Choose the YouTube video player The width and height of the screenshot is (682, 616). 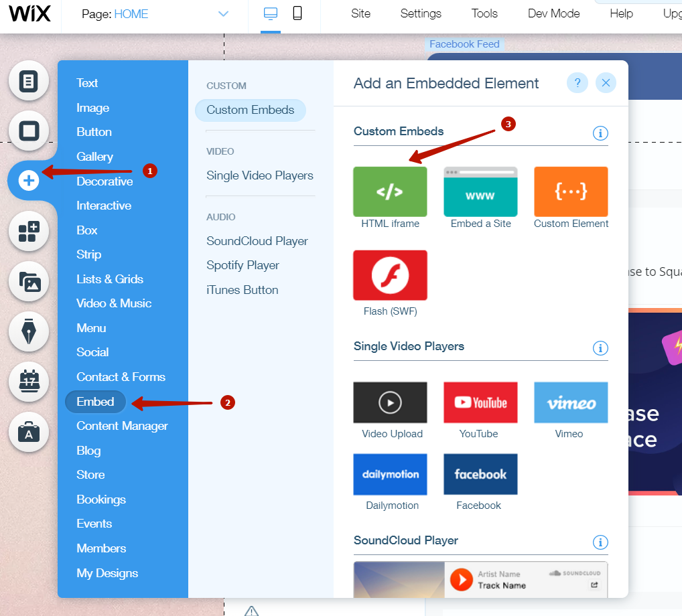479,402
